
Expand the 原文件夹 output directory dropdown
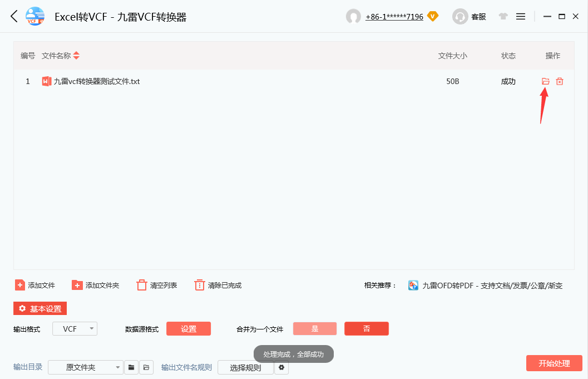click(x=86, y=367)
